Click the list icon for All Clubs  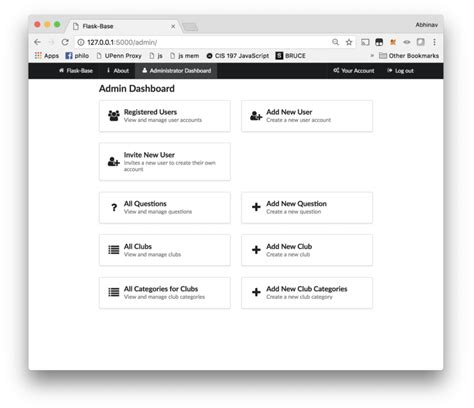(114, 250)
